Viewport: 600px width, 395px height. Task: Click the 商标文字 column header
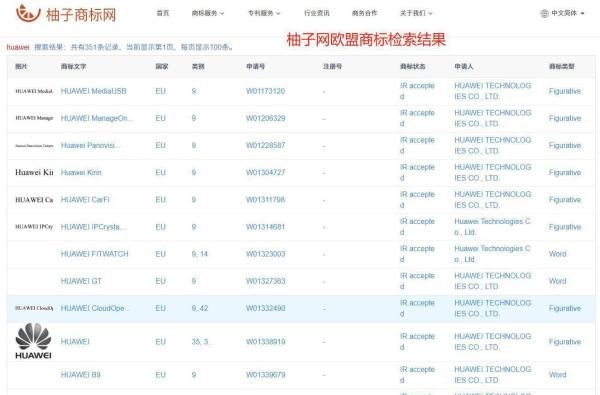click(73, 67)
